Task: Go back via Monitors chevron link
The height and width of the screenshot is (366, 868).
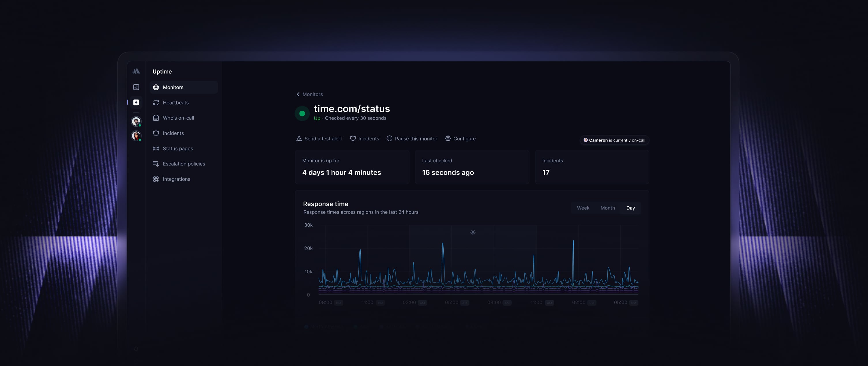Action: pyautogui.click(x=309, y=94)
